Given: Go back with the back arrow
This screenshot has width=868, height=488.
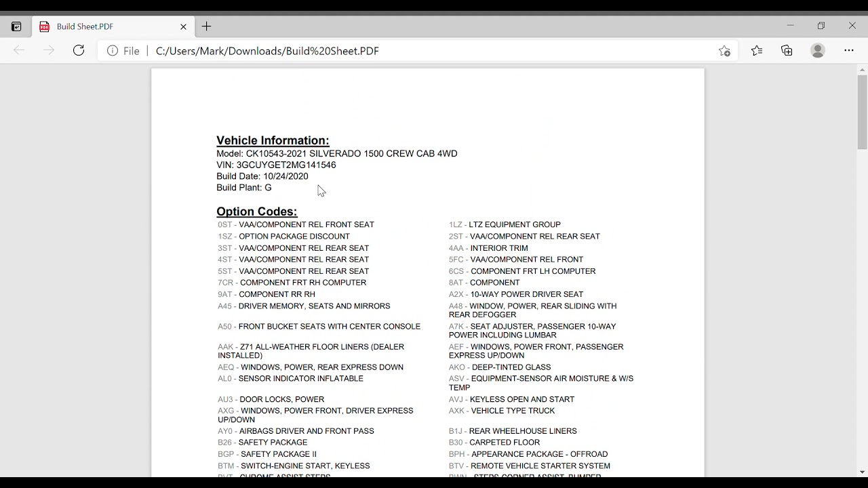Looking at the screenshot, I should (x=19, y=51).
